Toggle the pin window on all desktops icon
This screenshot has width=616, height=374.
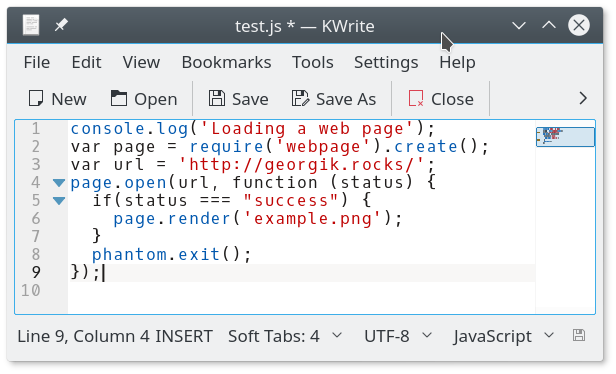tap(61, 26)
